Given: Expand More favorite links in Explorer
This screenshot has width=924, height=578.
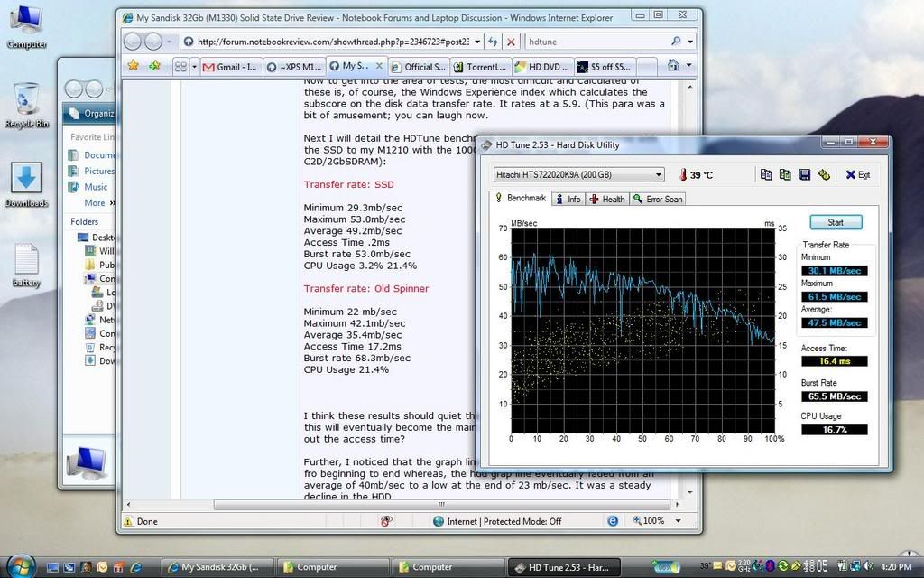Looking at the screenshot, I should tap(99, 202).
